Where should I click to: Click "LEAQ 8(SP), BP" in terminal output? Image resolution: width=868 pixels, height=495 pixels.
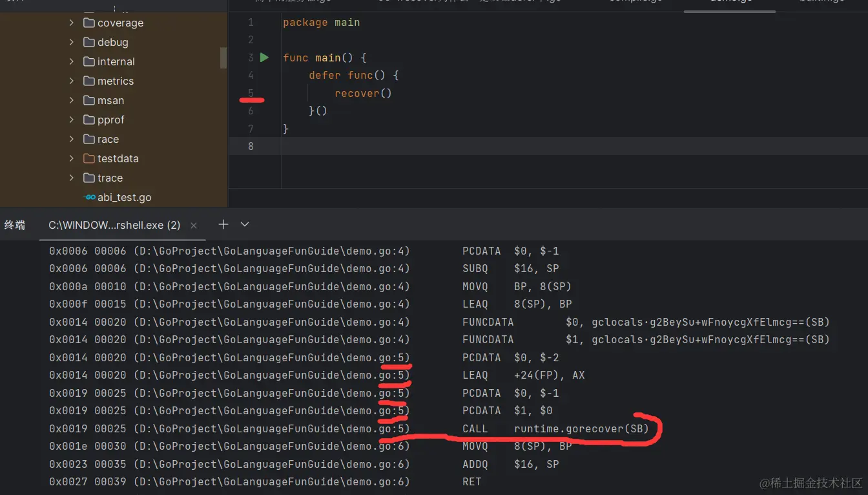(x=517, y=304)
